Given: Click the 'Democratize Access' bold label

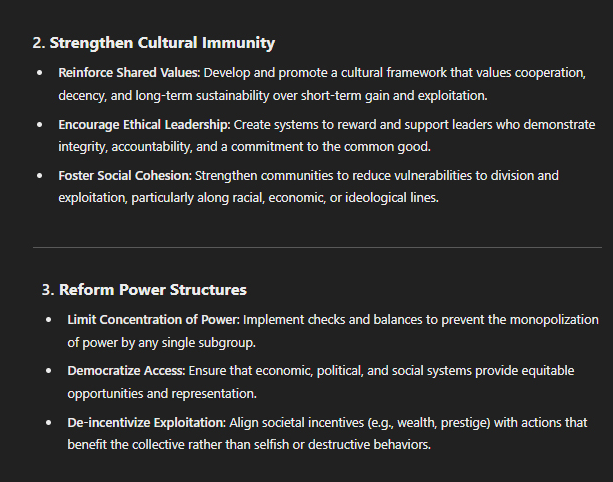Looking at the screenshot, I should [126, 371].
